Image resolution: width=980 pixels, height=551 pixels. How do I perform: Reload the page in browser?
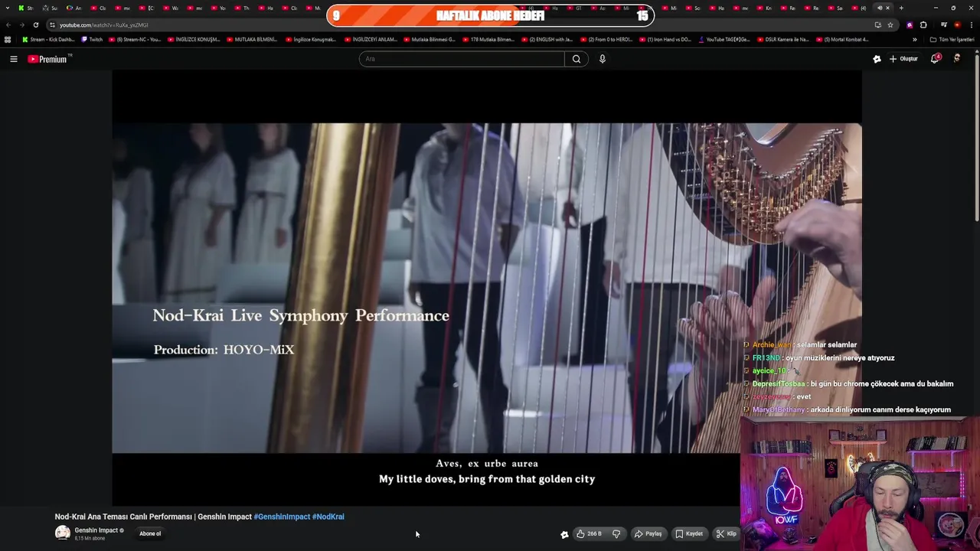click(x=35, y=24)
